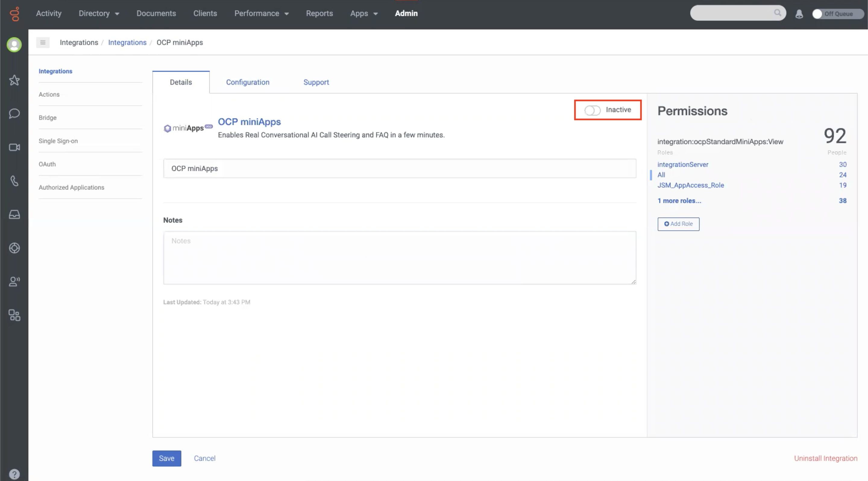Click the integrationServer count 30
Screen dimensions: 868x481
click(x=842, y=164)
